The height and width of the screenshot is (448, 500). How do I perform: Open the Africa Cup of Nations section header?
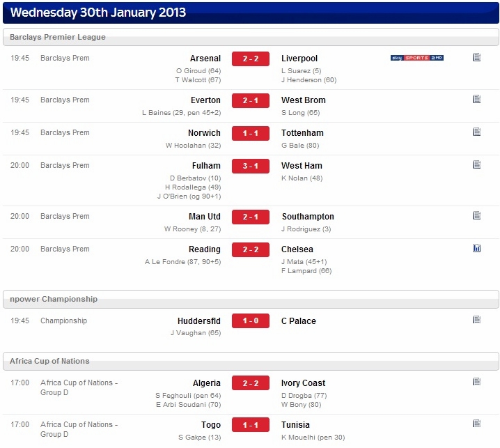pyautogui.click(x=251, y=361)
